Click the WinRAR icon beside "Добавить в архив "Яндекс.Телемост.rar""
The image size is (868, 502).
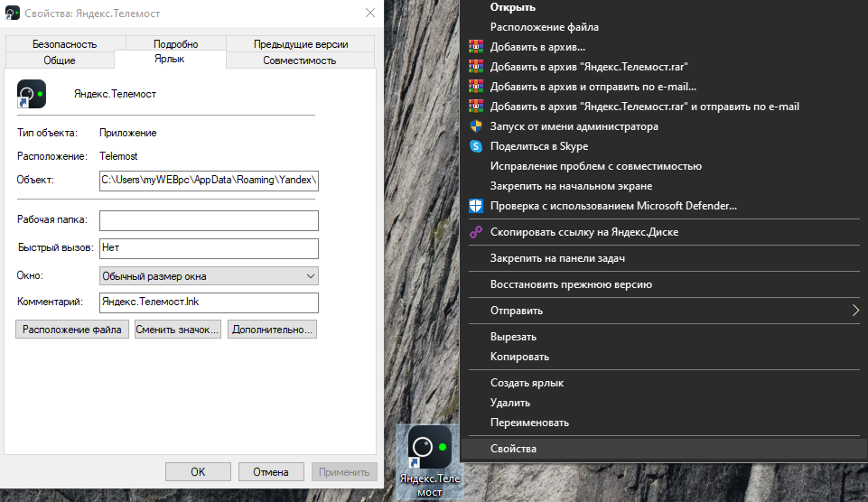(x=476, y=67)
